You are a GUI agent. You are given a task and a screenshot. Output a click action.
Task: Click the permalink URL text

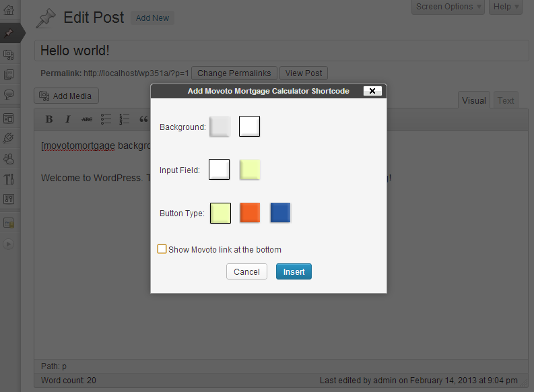tap(136, 73)
